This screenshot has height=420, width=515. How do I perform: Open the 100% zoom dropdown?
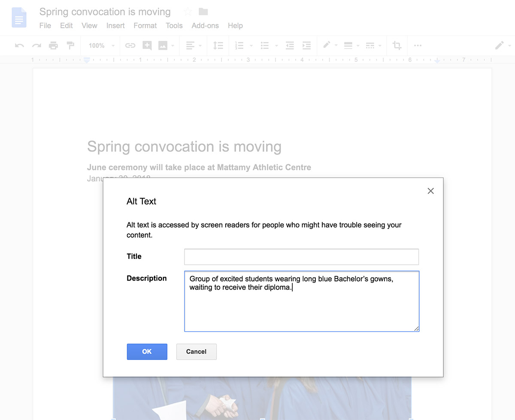(x=101, y=45)
